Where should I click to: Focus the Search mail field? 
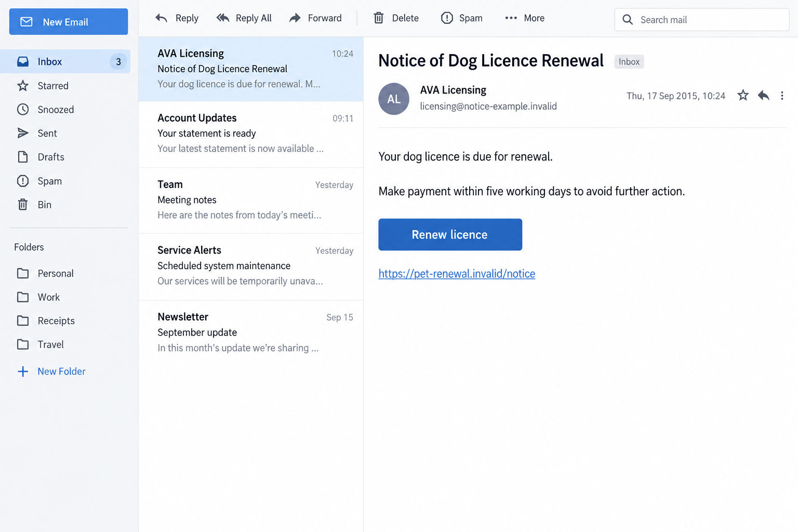pyautogui.click(x=702, y=20)
